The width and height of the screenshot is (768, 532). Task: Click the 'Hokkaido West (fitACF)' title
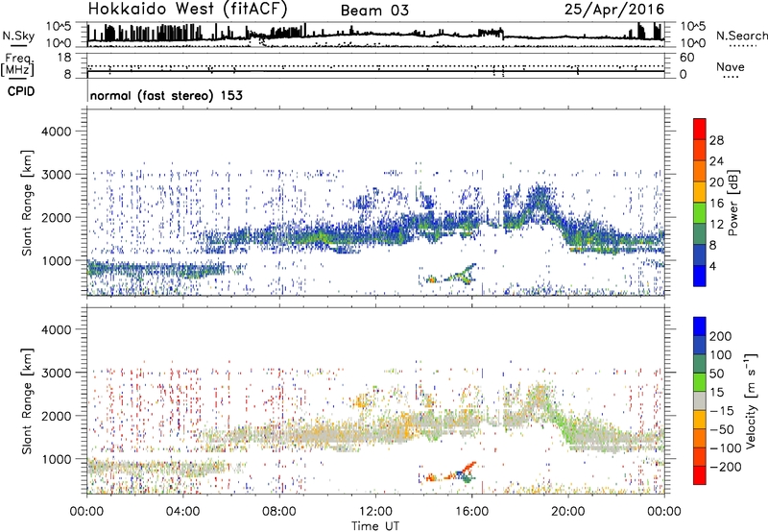[x=187, y=9]
